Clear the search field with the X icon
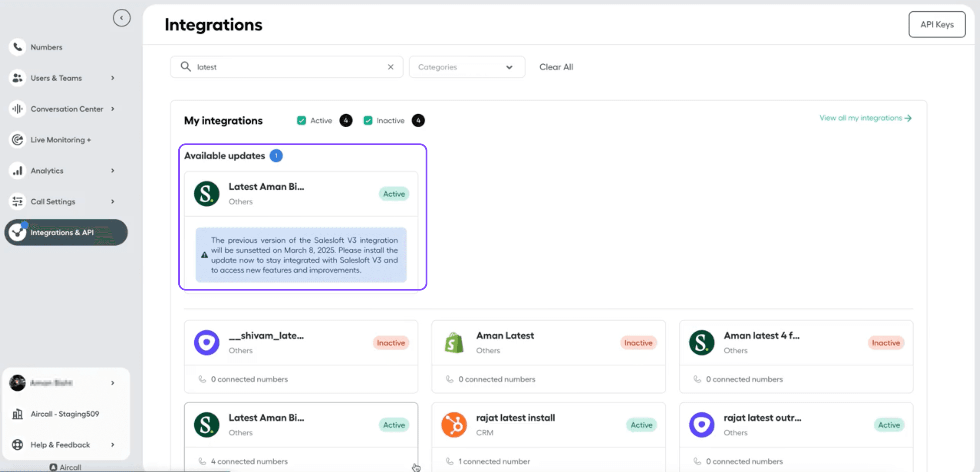Screen dimensions: 980x472 390,66
